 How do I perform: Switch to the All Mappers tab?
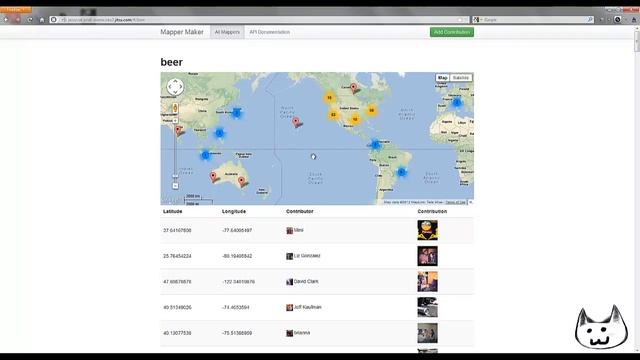[227, 32]
